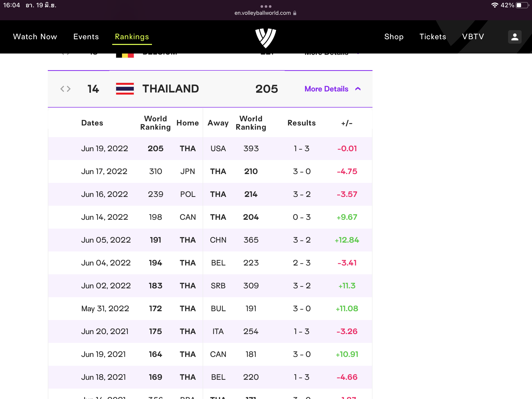Tap the battery status icon
This screenshot has height=399, width=532.
(522, 5)
